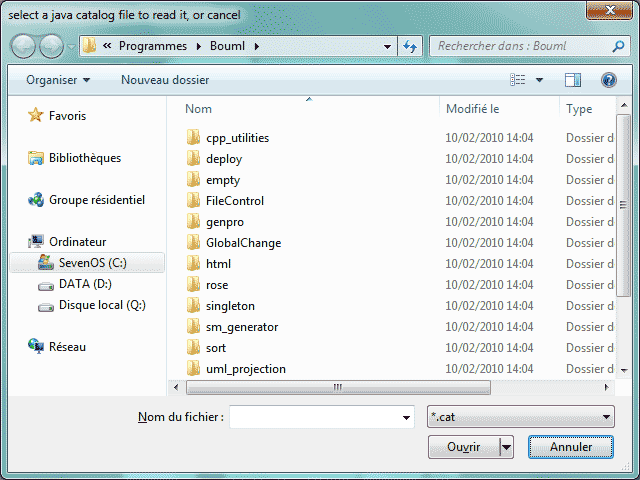The image size is (640, 480).
Task: Click the breadcrumb double-chevron overflow
Action: 107,46
